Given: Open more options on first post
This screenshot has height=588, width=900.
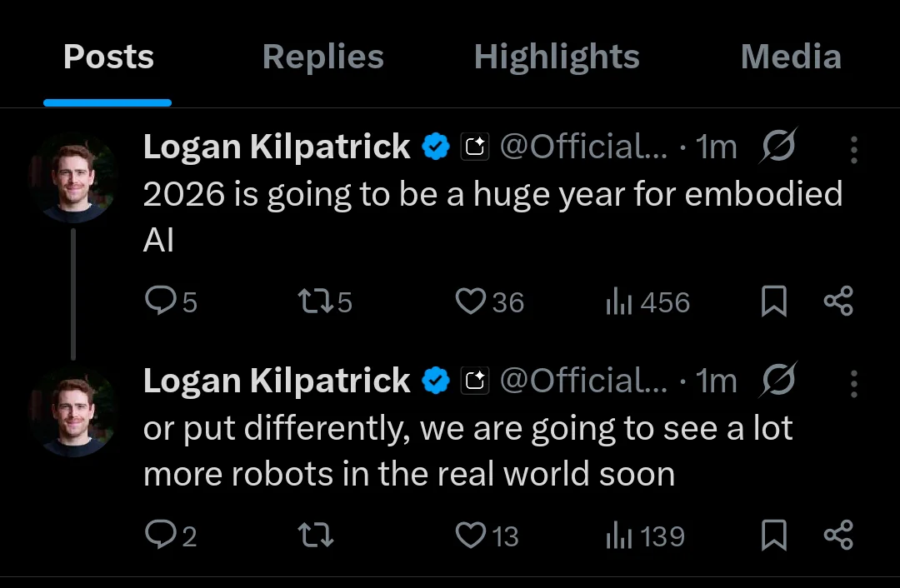Looking at the screenshot, I should pyautogui.click(x=854, y=149).
